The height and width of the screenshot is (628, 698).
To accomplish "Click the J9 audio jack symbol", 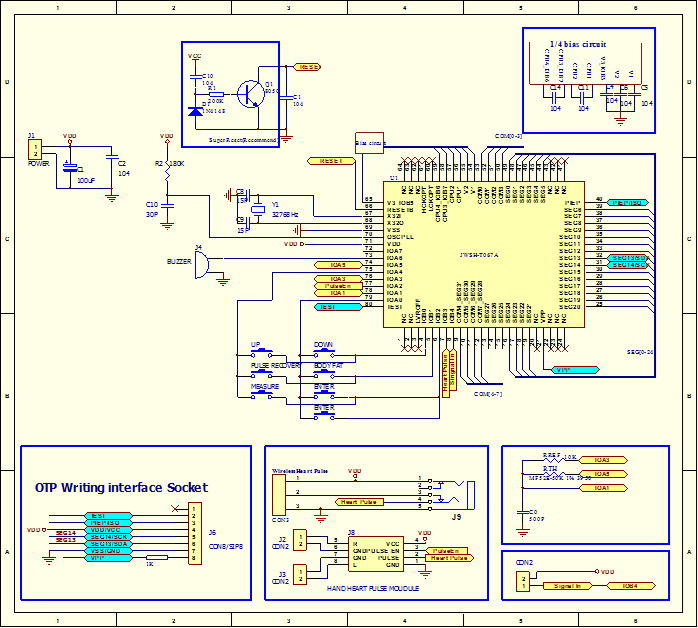I will (x=452, y=495).
